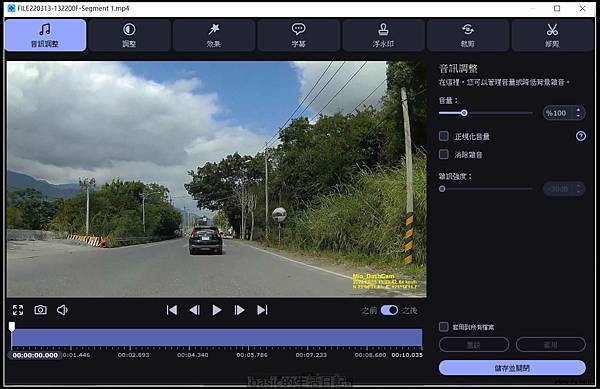
Task: Click the 之前 before label
Action: [x=369, y=310]
